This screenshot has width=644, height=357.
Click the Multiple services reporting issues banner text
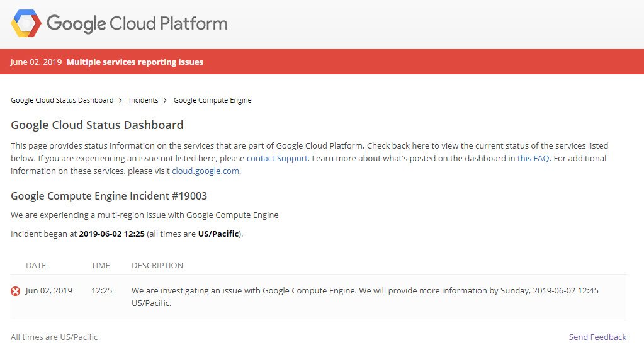tap(135, 62)
